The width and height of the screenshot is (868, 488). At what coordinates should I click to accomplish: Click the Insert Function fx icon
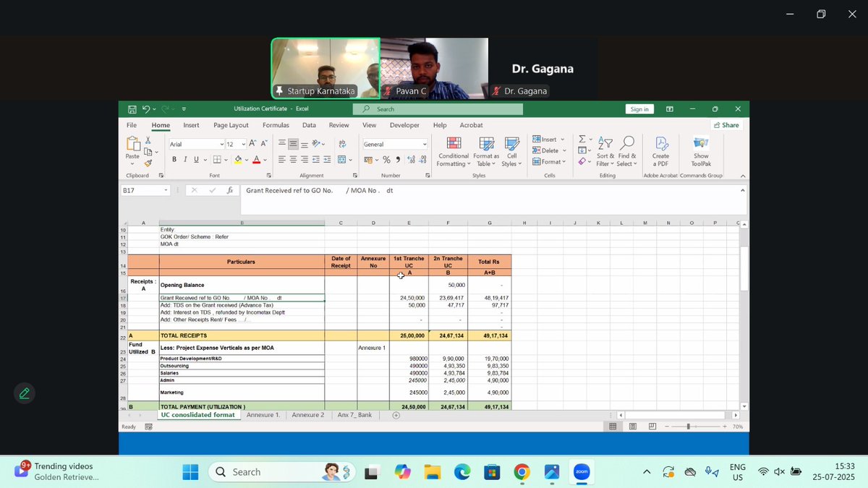pyautogui.click(x=230, y=190)
